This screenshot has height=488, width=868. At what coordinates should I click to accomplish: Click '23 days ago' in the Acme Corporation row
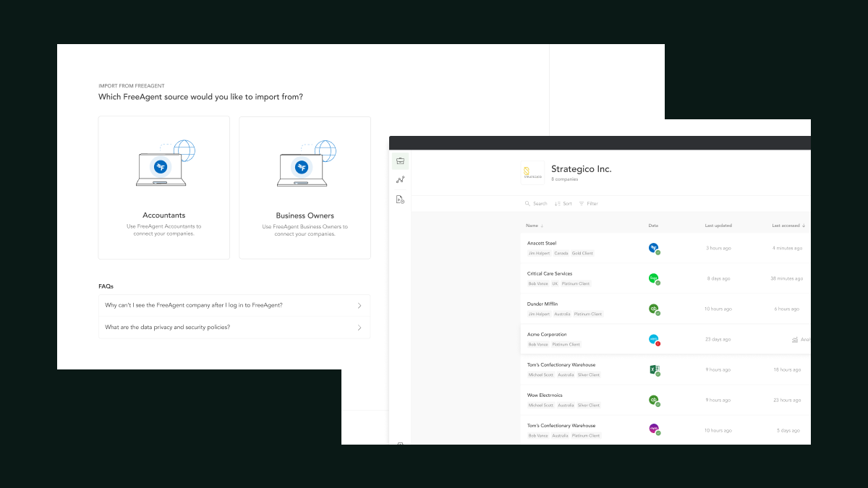[718, 339]
